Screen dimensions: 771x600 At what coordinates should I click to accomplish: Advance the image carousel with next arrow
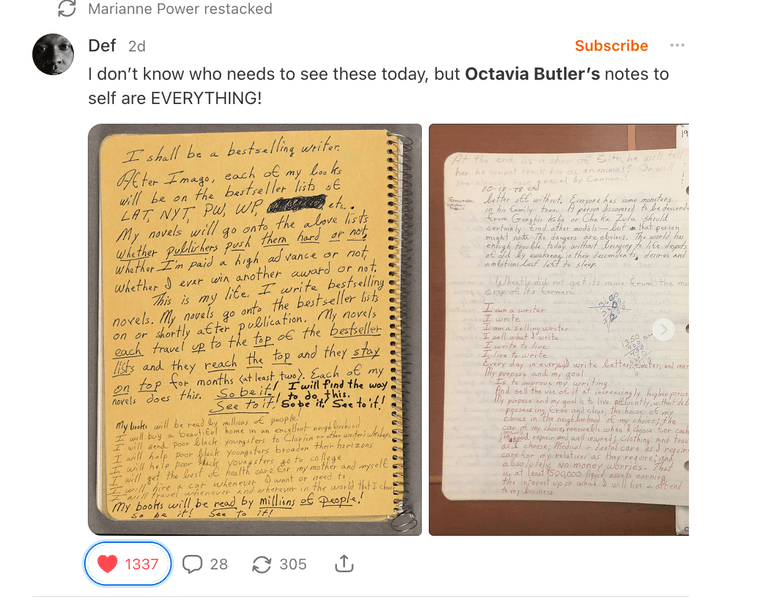[x=663, y=330]
